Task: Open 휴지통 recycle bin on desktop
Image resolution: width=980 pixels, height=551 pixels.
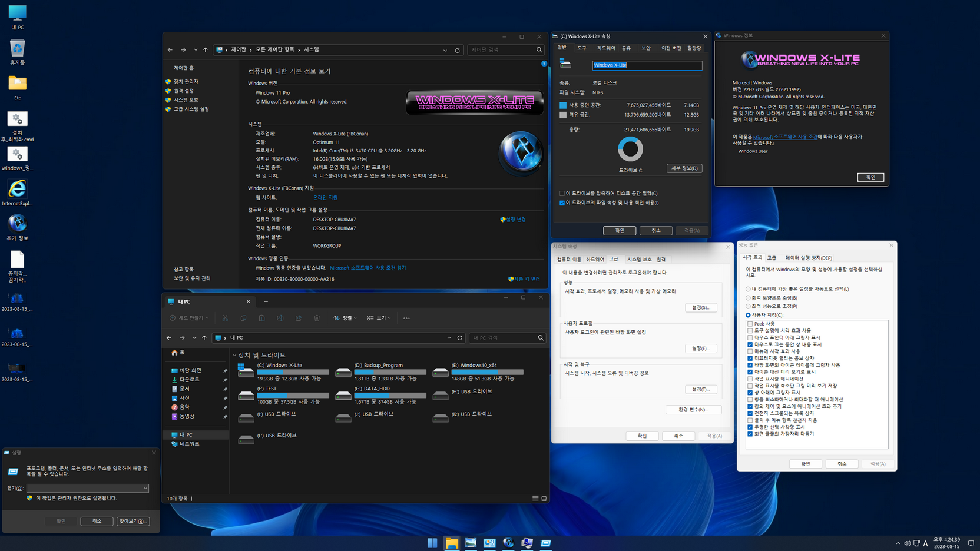Action: click(x=17, y=52)
